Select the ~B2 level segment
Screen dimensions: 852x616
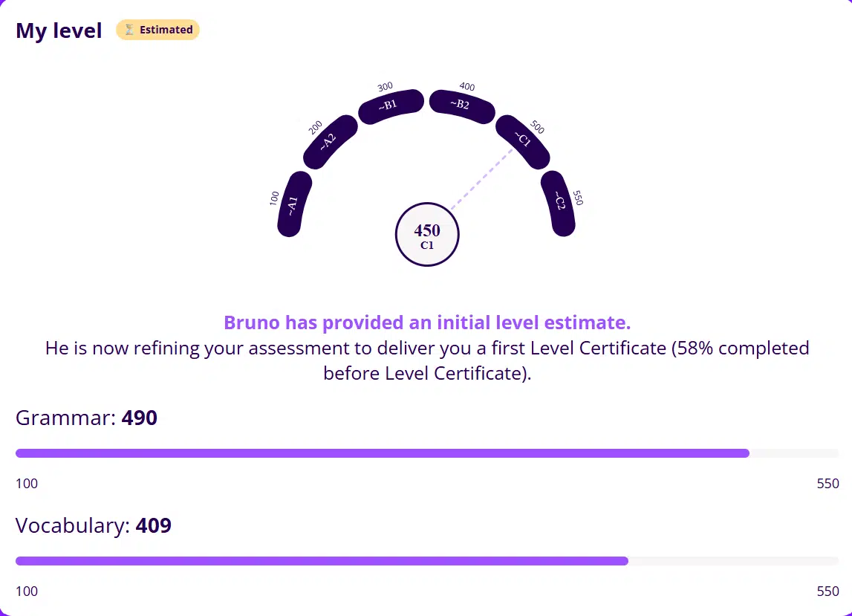462,106
